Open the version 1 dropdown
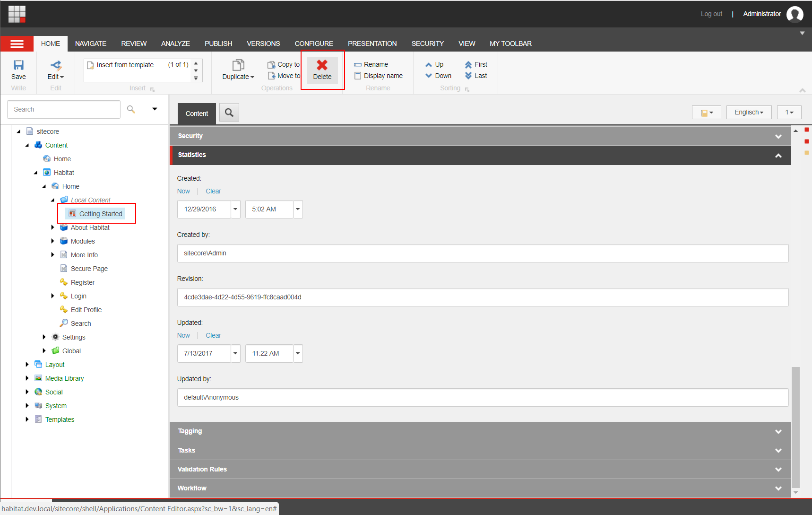This screenshot has width=812, height=515. pos(789,112)
